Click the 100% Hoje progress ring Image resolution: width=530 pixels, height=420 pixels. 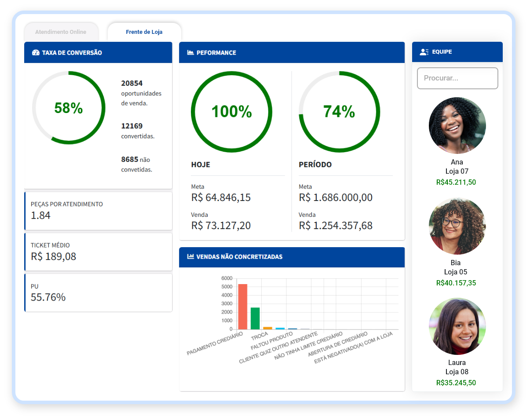click(x=231, y=112)
